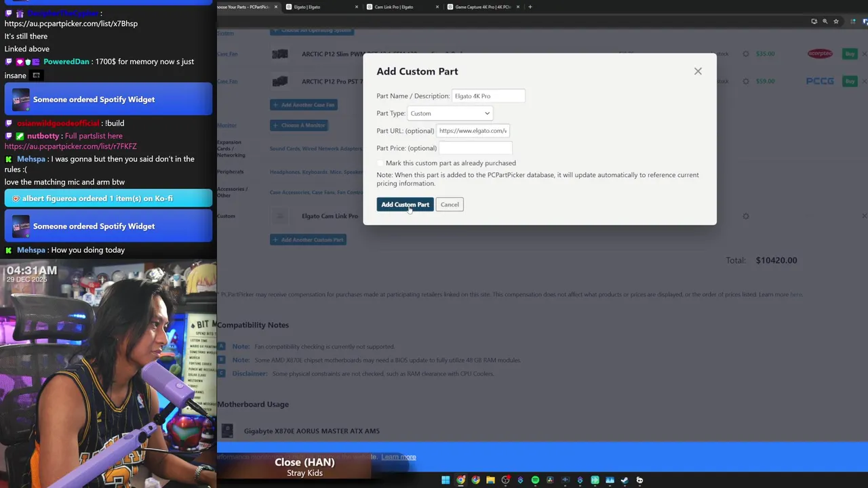This screenshot has height=488, width=868.
Task: Click the PCCG retailer logo
Action: 820,81
